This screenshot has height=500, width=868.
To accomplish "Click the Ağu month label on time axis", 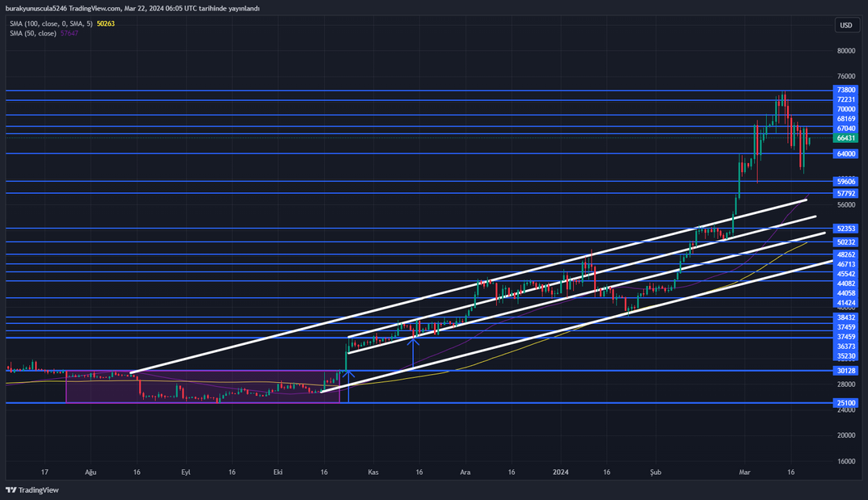I will pyautogui.click(x=91, y=473).
